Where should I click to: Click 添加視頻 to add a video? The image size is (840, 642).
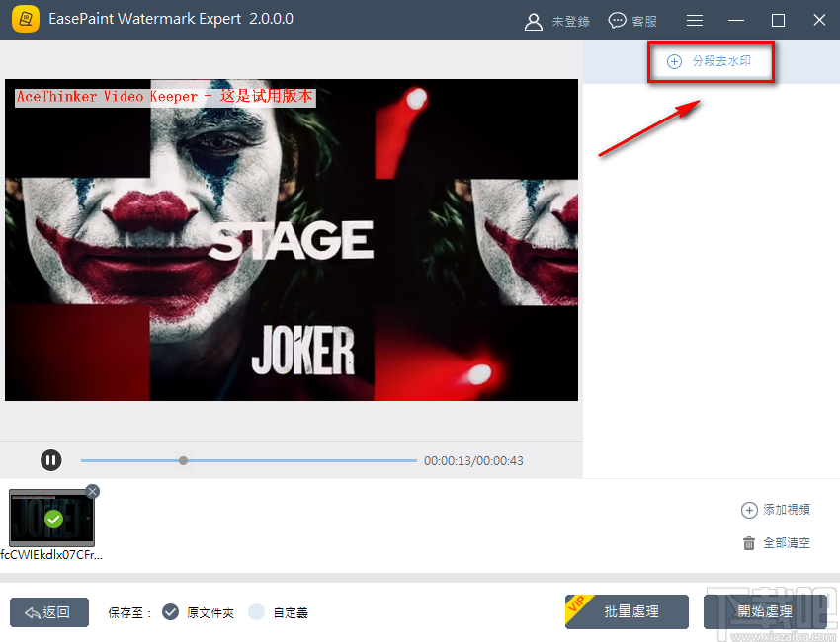coord(776,510)
